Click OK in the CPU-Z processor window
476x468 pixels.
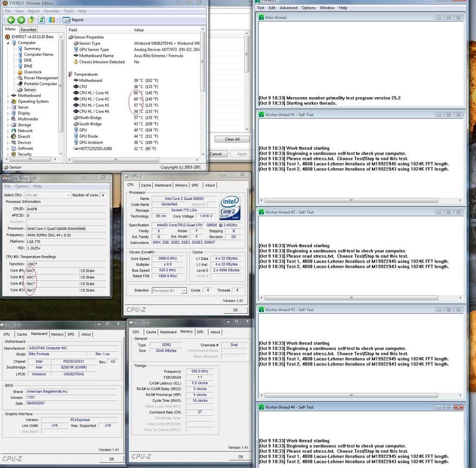pos(236,310)
